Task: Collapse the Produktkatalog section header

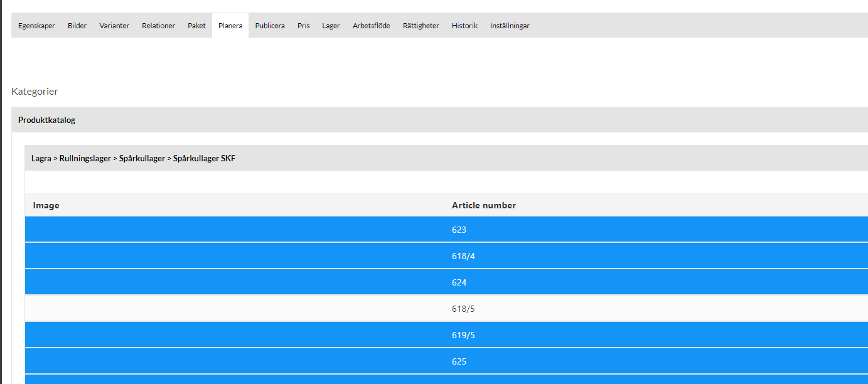Action: (46, 120)
